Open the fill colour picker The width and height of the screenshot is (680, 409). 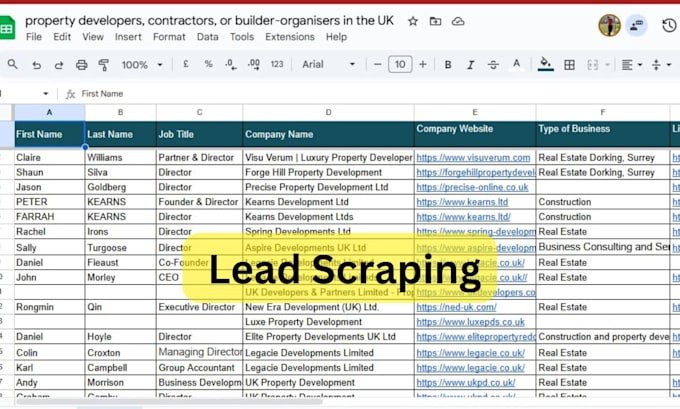coord(546,65)
